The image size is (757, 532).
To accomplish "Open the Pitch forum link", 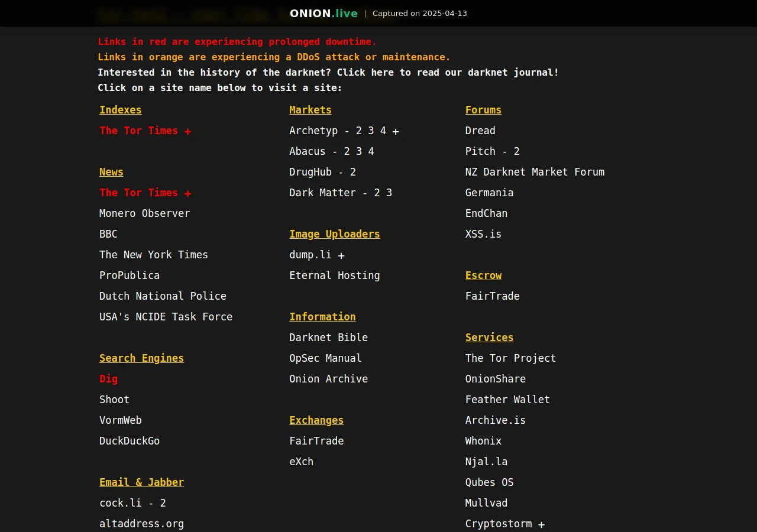I will pyautogui.click(x=480, y=151).
